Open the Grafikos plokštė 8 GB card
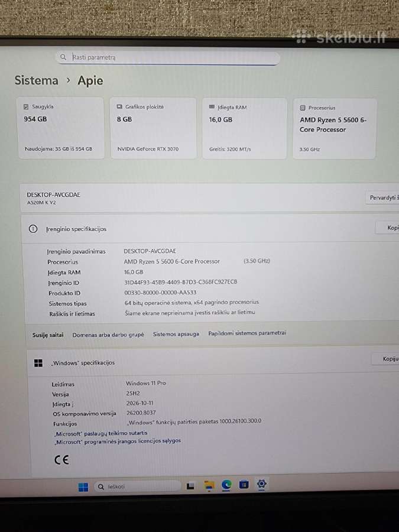 [153, 128]
